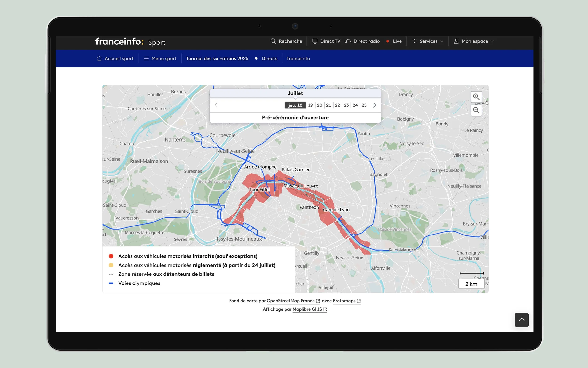
Task: Click the Juillet month header
Action: (x=295, y=93)
